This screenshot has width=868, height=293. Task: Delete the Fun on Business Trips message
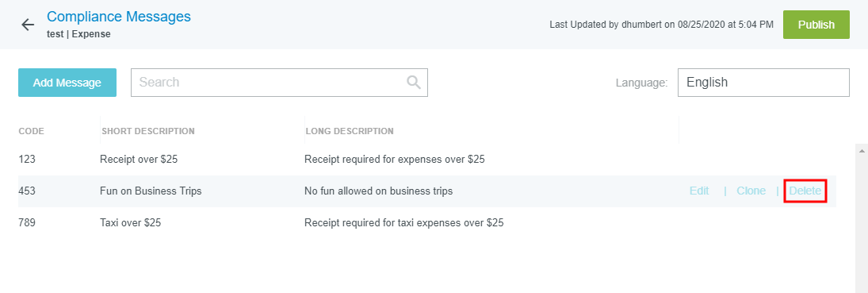click(805, 191)
